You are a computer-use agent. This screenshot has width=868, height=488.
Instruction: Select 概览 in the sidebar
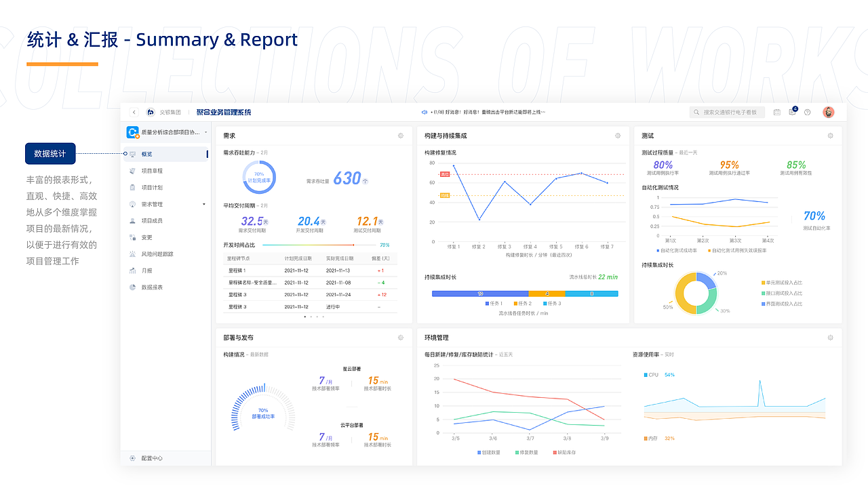click(166, 155)
